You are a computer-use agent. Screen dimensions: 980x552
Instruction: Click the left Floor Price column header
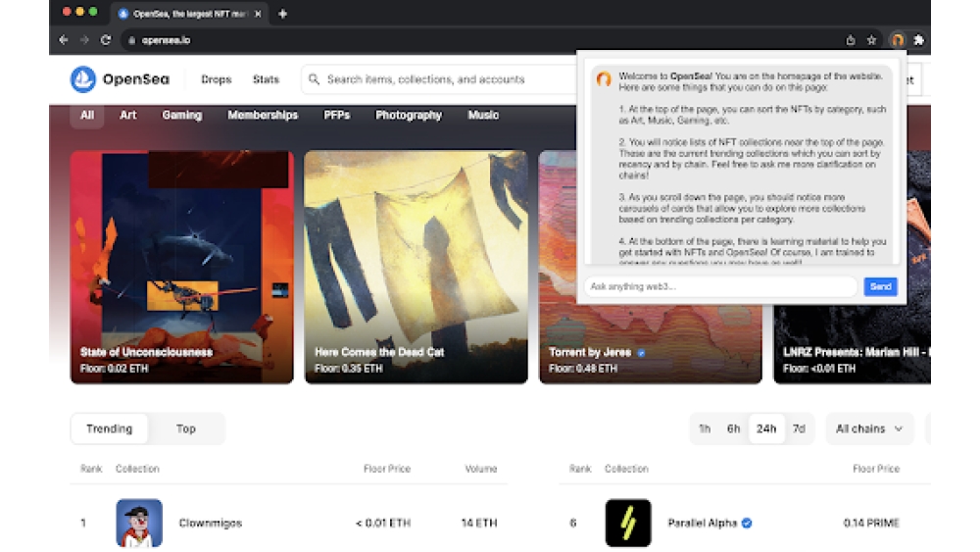[x=387, y=469]
